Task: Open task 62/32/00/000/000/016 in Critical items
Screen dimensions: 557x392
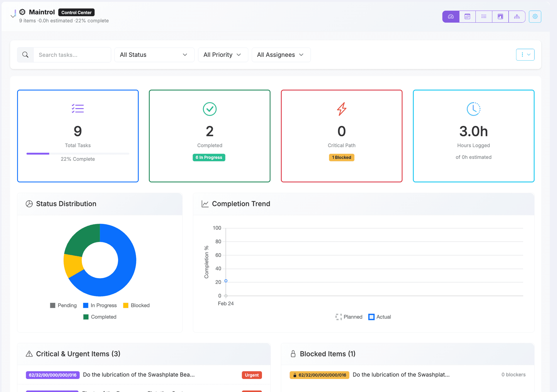Action: click(53, 375)
